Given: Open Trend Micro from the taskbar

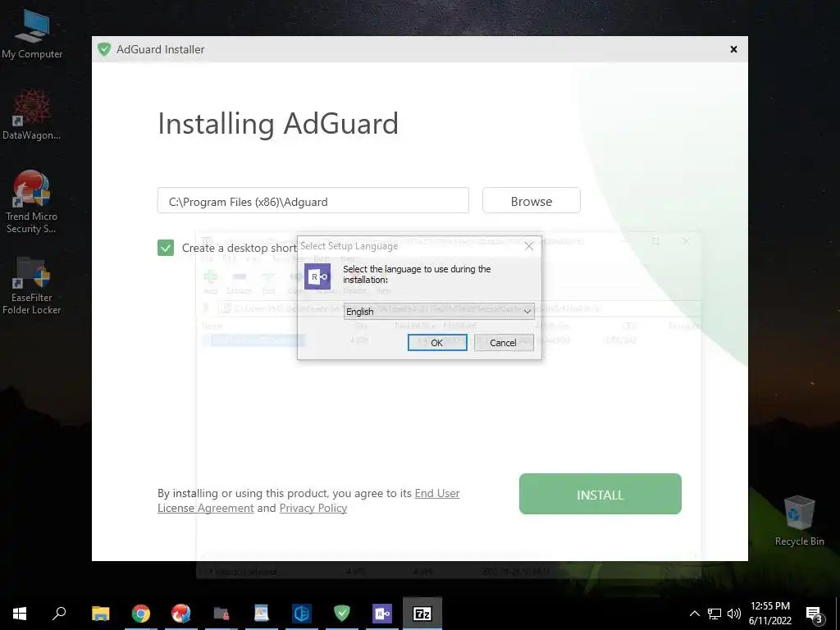Looking at the screenshot, I should click(181, 614).
